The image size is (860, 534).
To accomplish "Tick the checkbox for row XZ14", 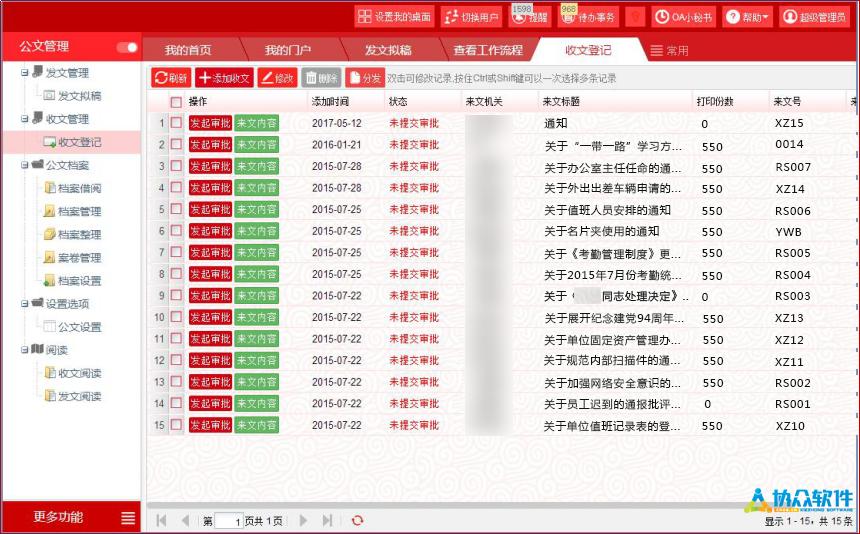I will (176, 188).
